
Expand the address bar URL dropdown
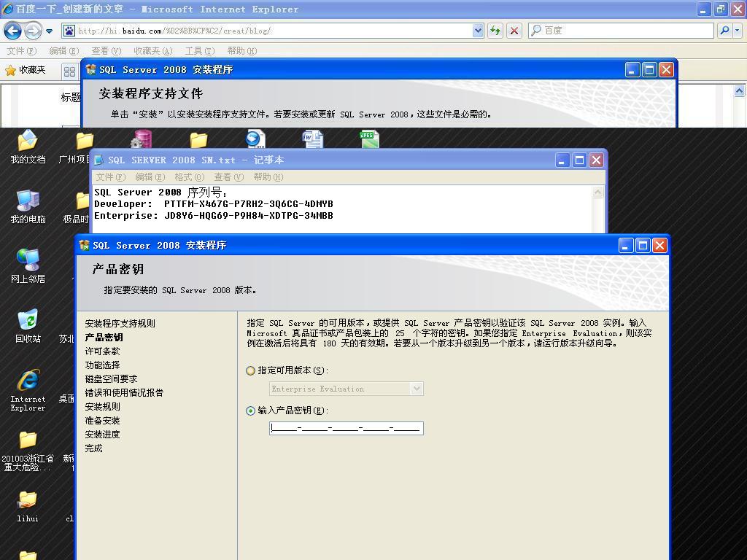tap(478, 31)
